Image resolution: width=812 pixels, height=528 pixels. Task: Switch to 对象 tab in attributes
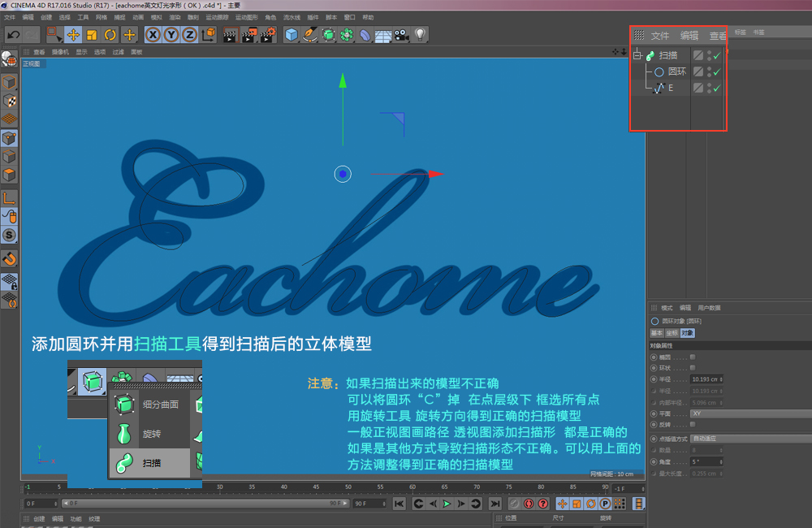coord(687,333)
